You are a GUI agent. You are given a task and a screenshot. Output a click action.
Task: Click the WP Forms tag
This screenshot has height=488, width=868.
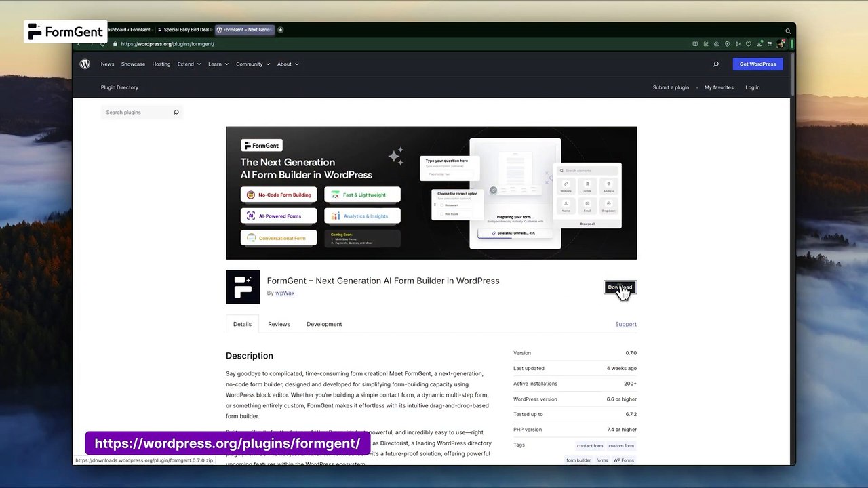point(624,460)
